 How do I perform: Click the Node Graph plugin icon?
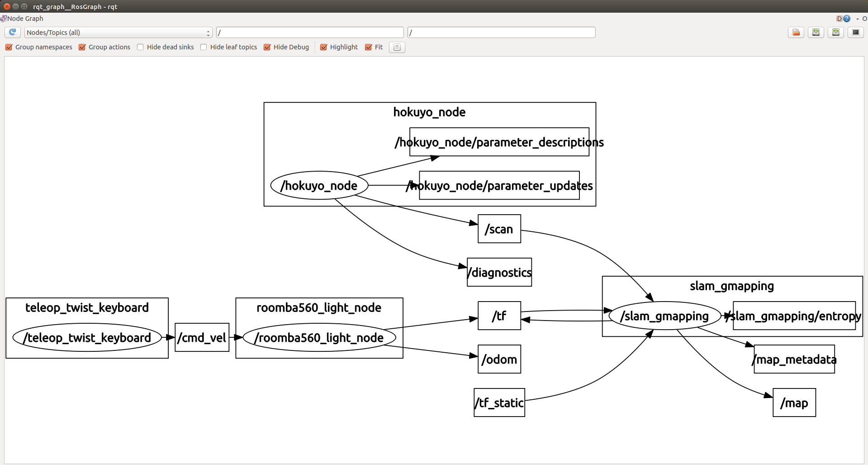[x=3, y=19]
